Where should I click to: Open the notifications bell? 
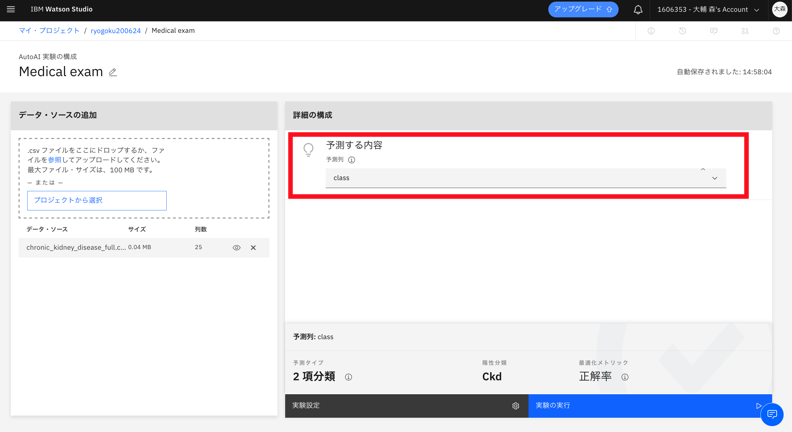638,10
